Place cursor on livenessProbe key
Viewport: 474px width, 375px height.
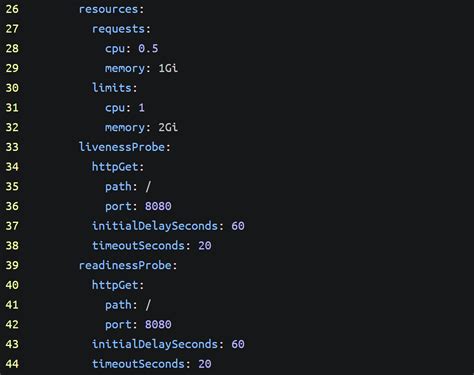[122, 147]
